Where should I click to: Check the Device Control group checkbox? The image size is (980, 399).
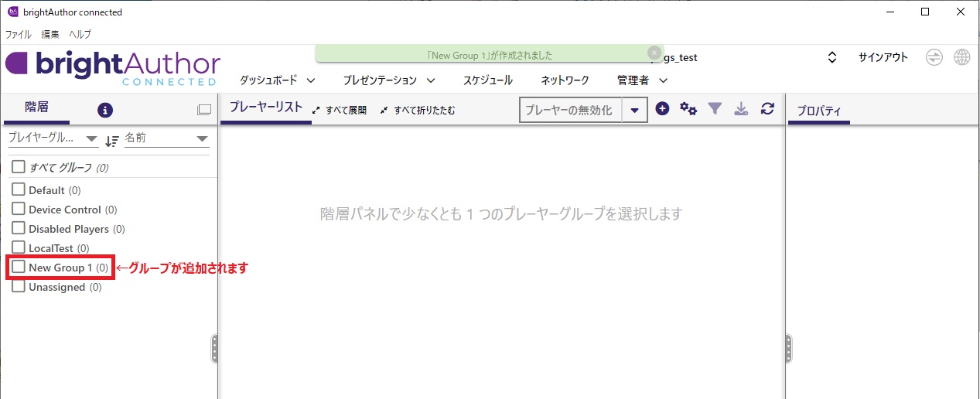click(x=19, y=209)
